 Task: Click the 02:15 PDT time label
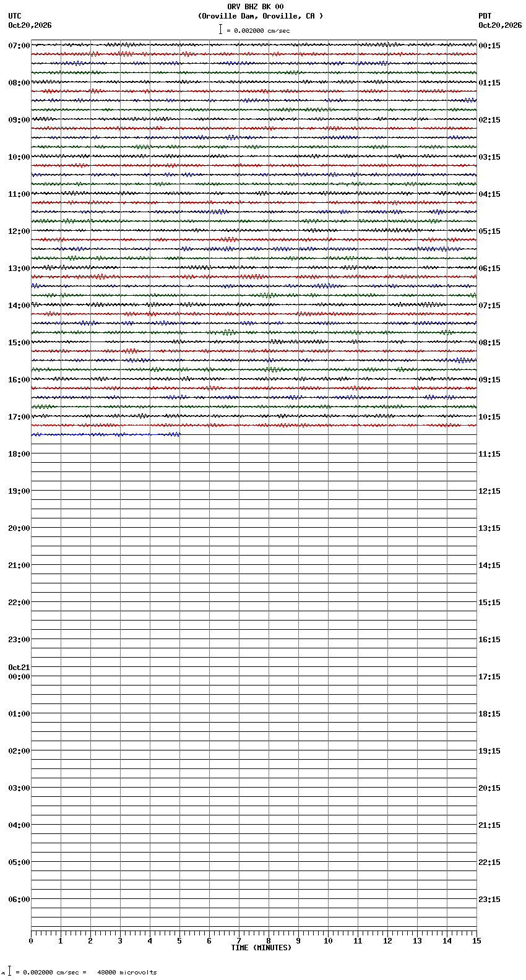point(489,120)
